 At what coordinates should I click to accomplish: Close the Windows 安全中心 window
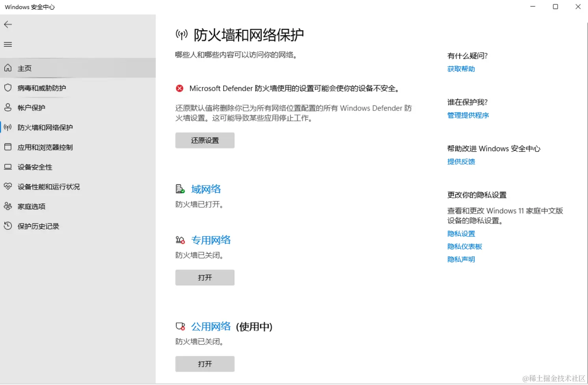click(x=578, y=7)
